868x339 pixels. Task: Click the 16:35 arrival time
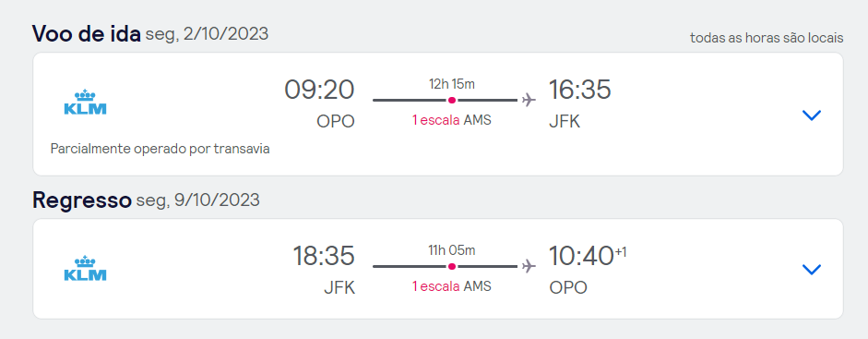[579, 90]
